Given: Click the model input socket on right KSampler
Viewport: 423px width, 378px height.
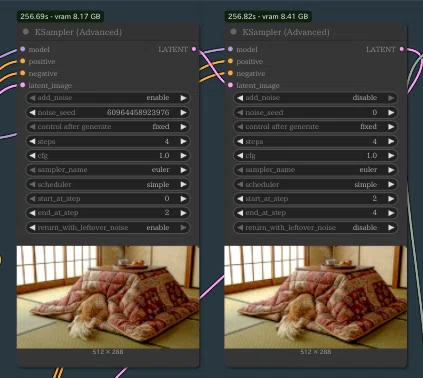Looking at the screenshot, I should [230, 49].
